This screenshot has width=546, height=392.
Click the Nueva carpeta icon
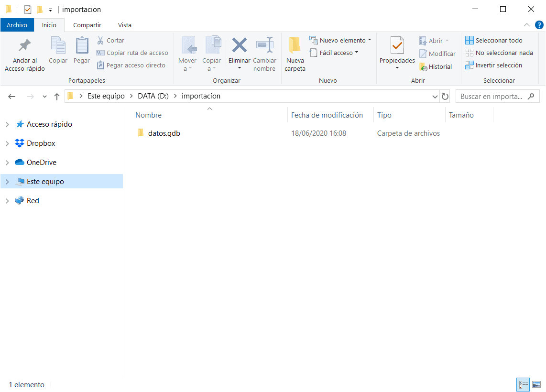pos(295,46)
